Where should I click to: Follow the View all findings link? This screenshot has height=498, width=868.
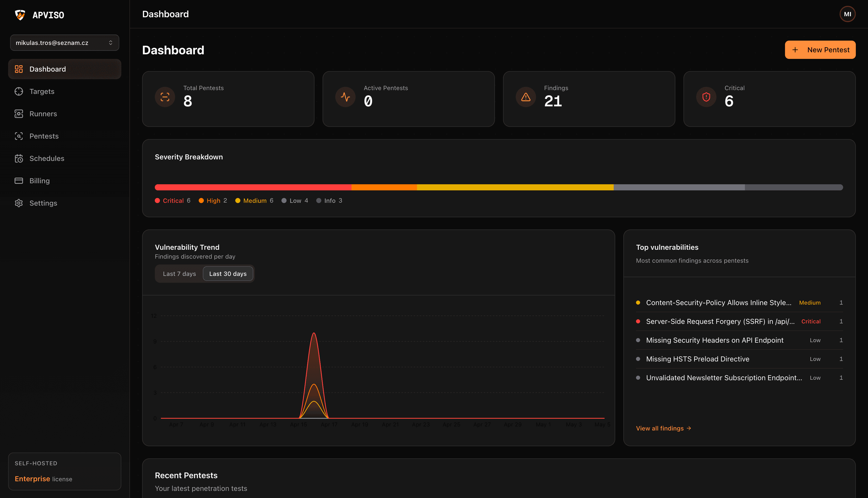663,428
